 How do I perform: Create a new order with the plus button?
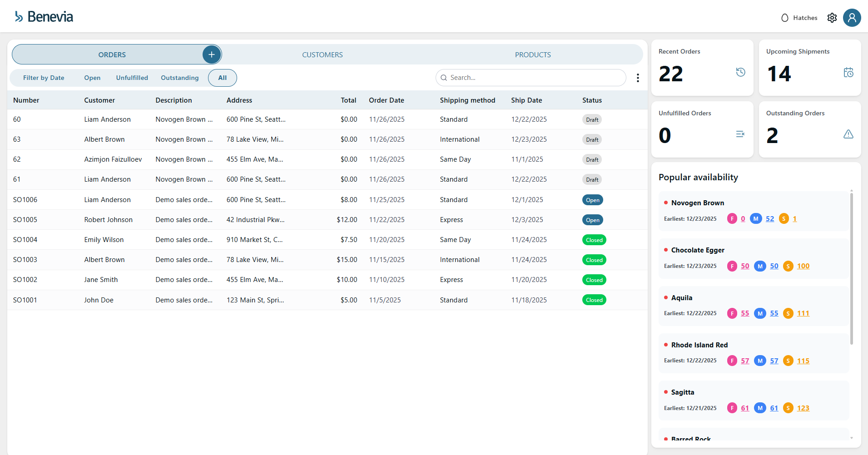tap(211, 54)
